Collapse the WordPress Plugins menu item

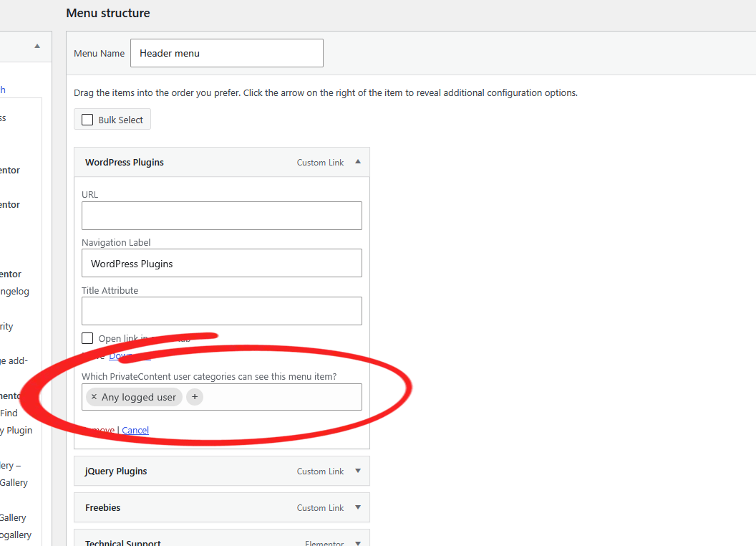[358, 162]
